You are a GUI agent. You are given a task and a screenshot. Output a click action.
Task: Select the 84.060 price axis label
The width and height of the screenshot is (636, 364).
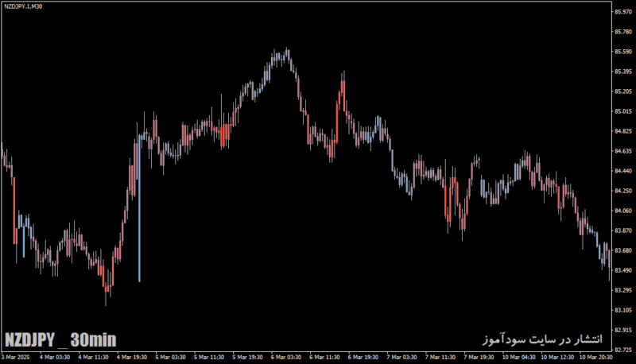point(623,211)
